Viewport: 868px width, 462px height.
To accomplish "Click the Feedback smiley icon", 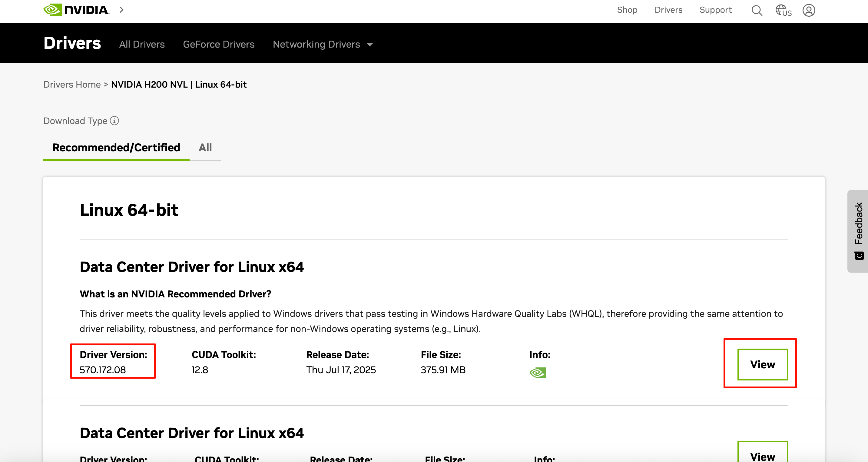I will pyautogui.click(x=859, y=256).
